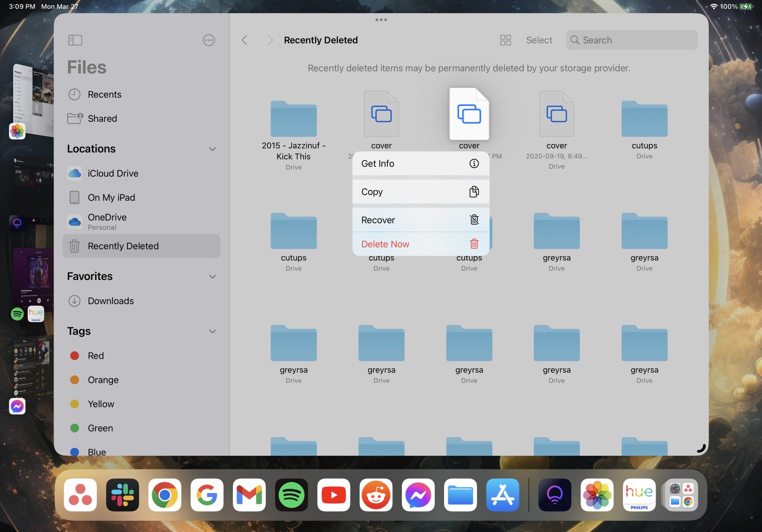Launch App Store from the dock
The image size is (762, 532).
502,495
